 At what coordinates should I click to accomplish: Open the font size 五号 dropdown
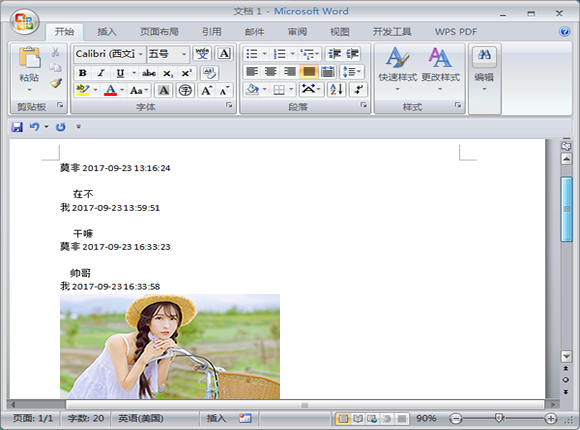(183, 54)
